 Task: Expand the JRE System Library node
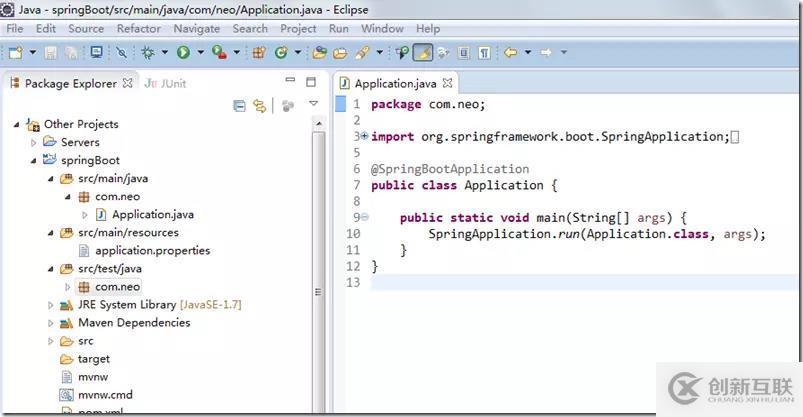[50, 305]
